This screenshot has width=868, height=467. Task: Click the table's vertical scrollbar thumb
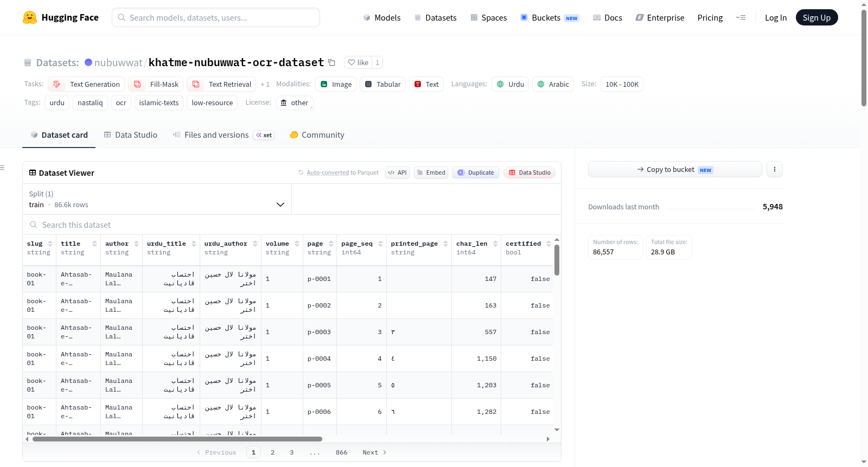557,259
